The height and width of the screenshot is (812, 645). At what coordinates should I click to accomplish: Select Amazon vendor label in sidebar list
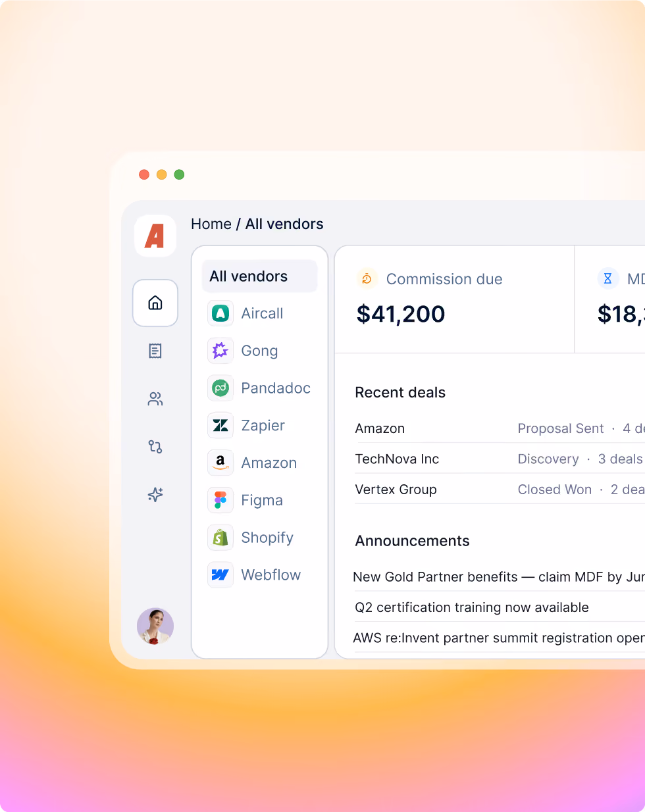click(269, 463)
